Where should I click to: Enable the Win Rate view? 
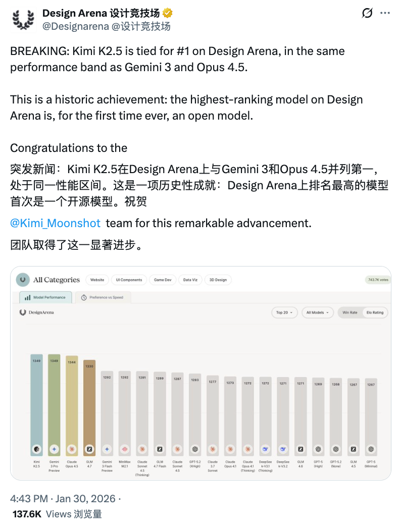click(350, 312)
